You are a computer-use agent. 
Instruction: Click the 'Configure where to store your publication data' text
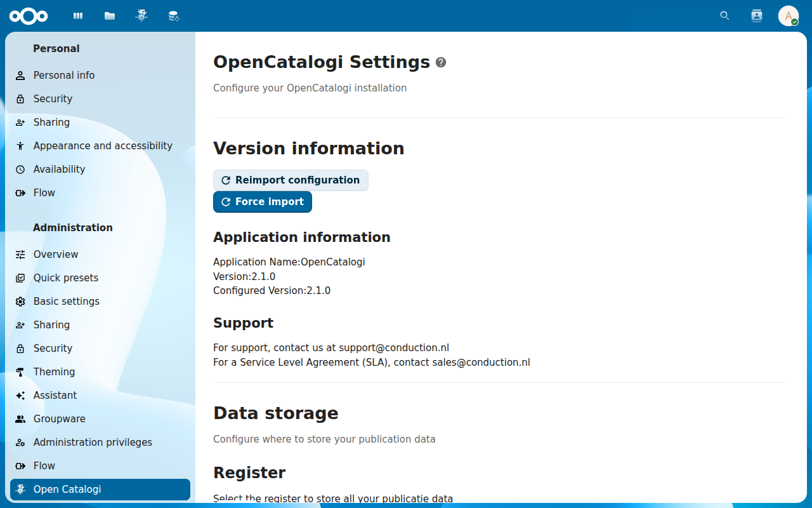[x=324, y=439]
